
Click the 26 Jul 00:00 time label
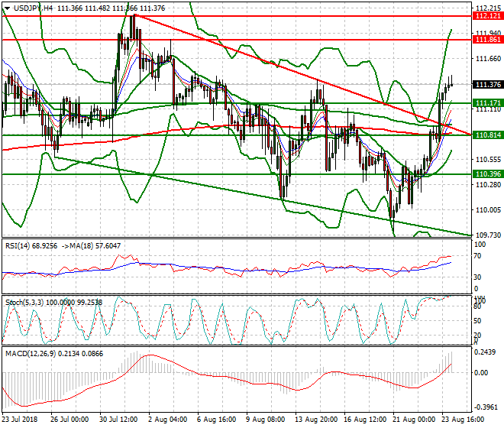pos(69,420)
